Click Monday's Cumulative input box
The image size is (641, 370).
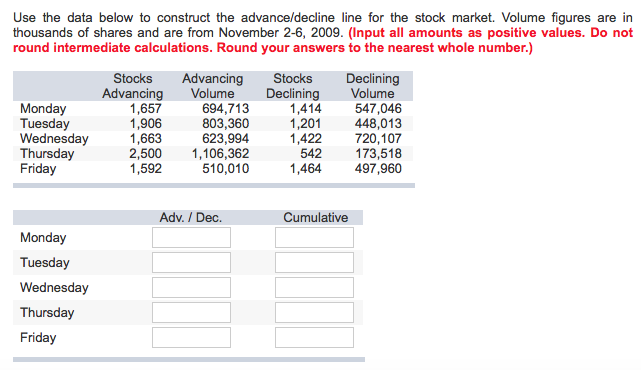[314, 238]
